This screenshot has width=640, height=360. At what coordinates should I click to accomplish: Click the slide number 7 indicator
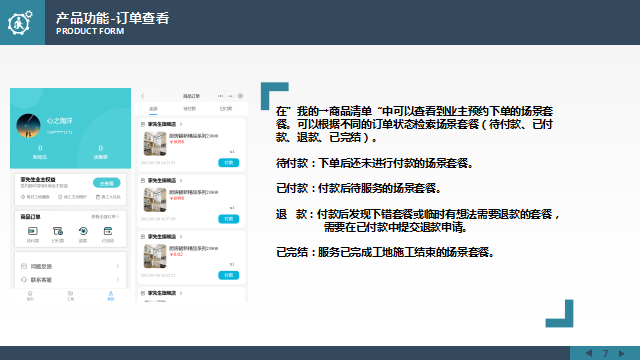[605, 353]
